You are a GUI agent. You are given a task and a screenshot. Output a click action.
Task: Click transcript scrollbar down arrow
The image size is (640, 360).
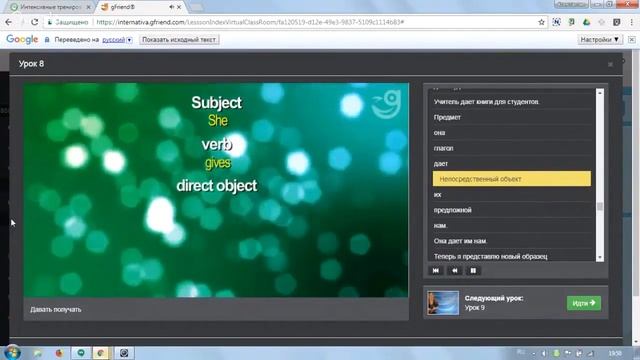[600, 258]
